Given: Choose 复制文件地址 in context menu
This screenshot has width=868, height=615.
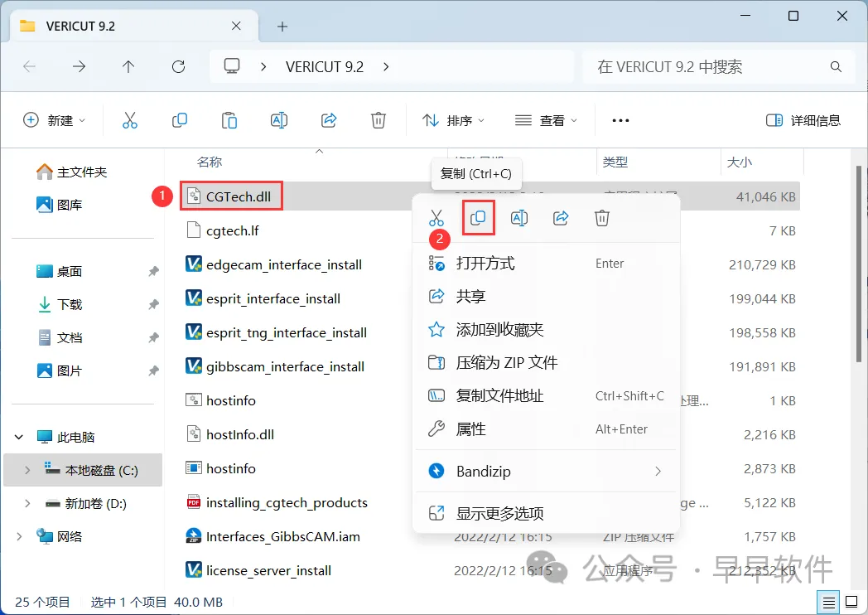Looking at the screenshot, I should pos(546,396).
